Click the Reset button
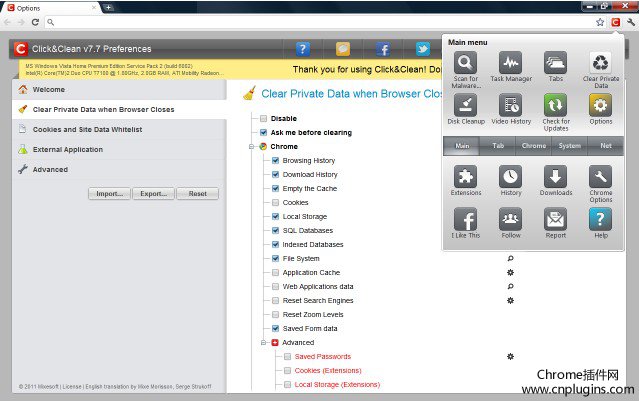The image size is (639, 402). [198, 194]
